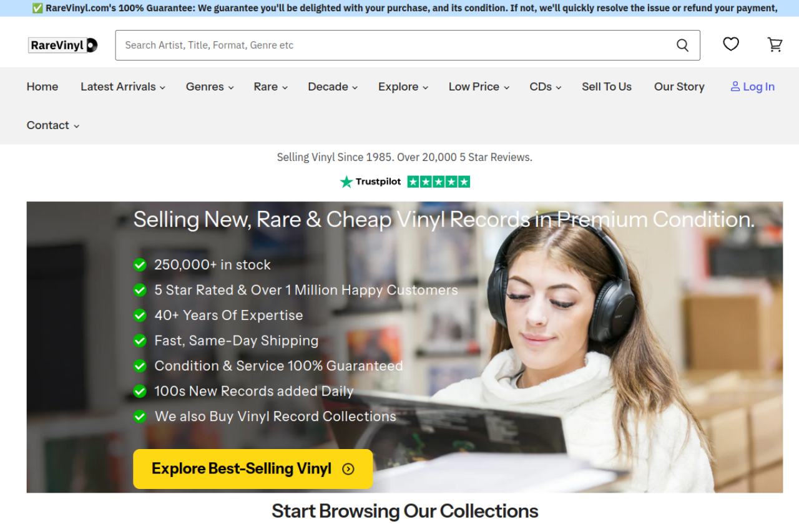Expand the Genres dropdown menu

pos(210,87)
